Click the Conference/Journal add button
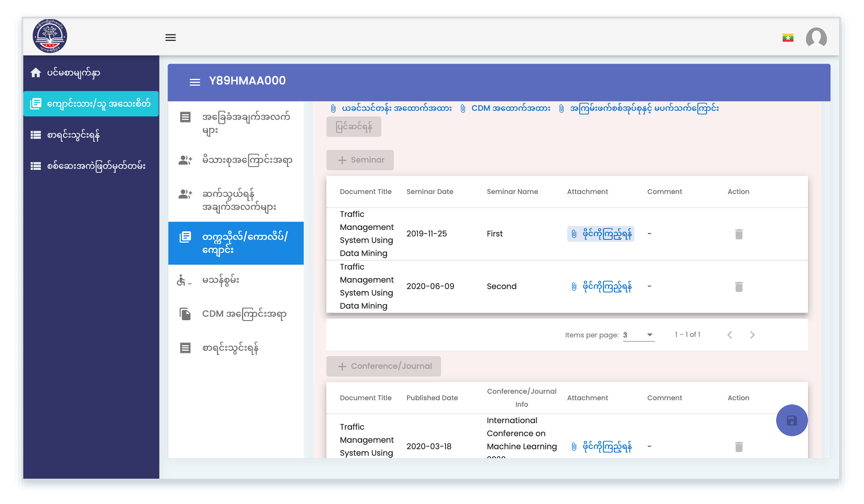 [383, 366]
